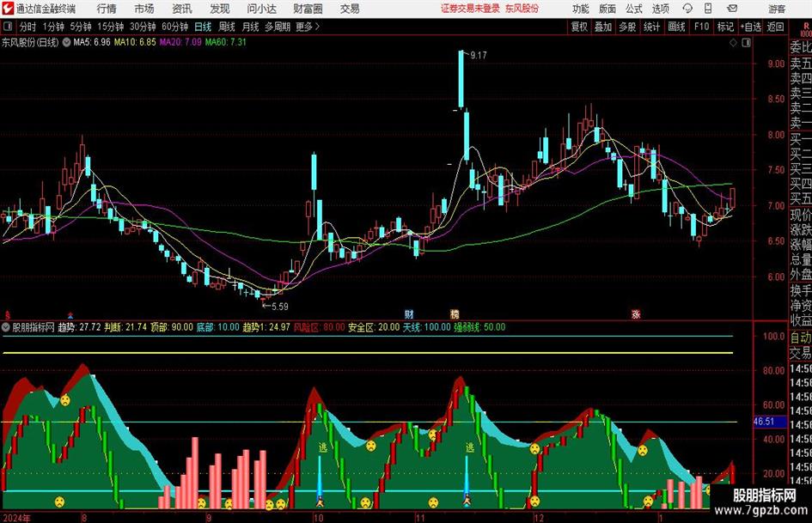The height and width of the screenshot is (523, 812).
Task: Open the 问小达 menu
Action: click(261, 9)
